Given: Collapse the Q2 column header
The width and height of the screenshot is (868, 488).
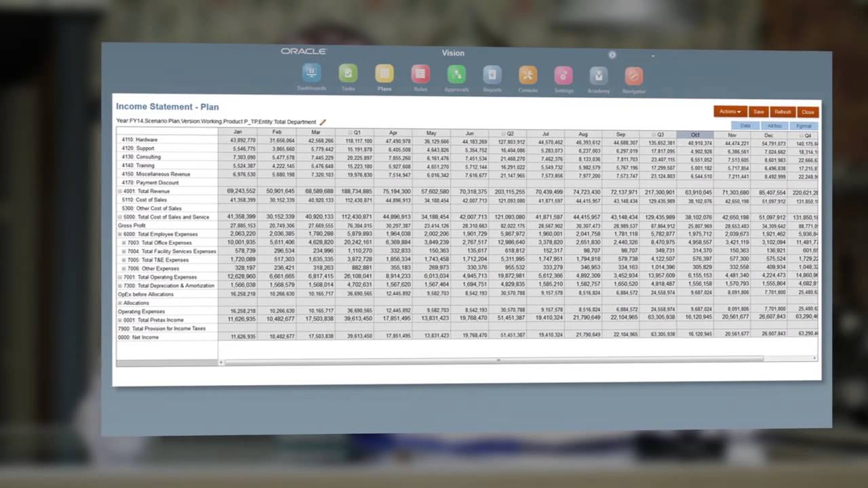Looking at the screenshot, I should pyautogui.click(x=502, y=134).
